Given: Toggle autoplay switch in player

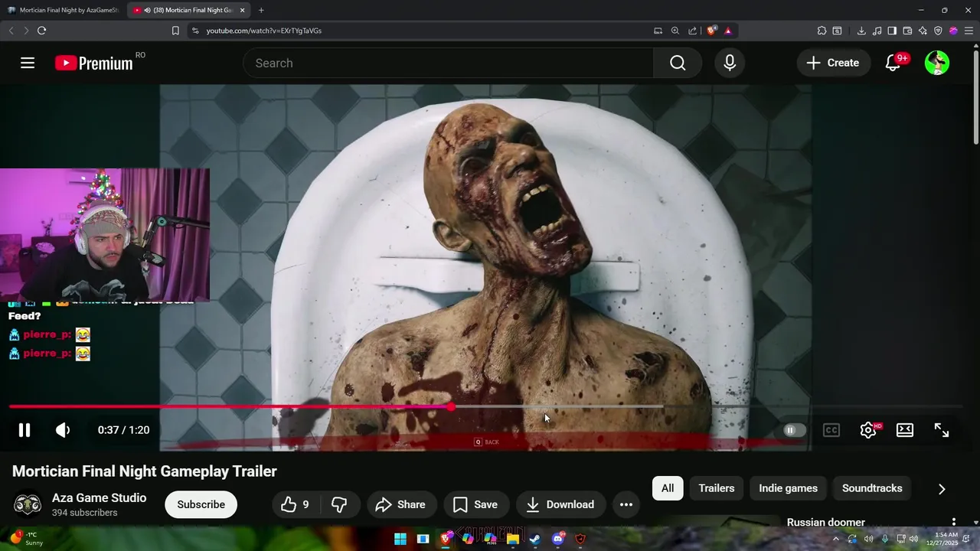Looking at the screenshot, I should pyautogui.click(x=794, y=430).
